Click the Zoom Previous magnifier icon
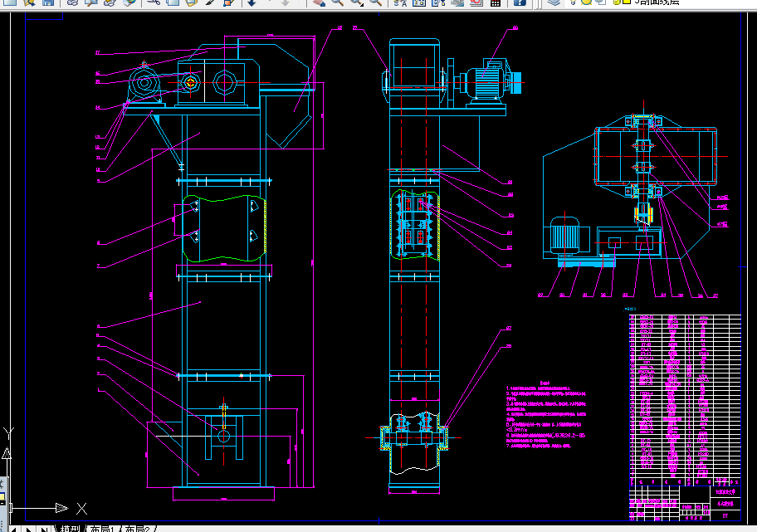The image size is (757, 532). 376,2
